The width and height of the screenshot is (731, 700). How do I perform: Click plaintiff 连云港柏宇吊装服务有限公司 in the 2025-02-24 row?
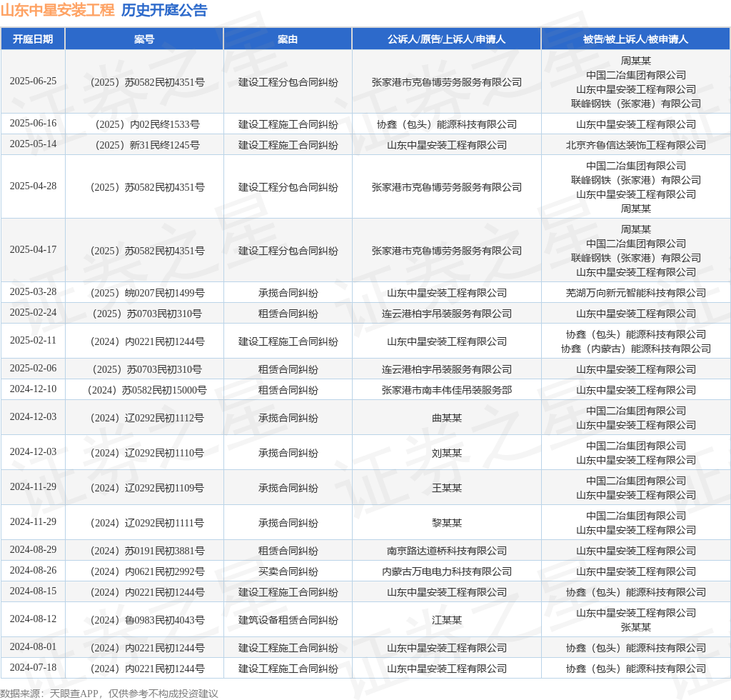(x=447, y=314)
